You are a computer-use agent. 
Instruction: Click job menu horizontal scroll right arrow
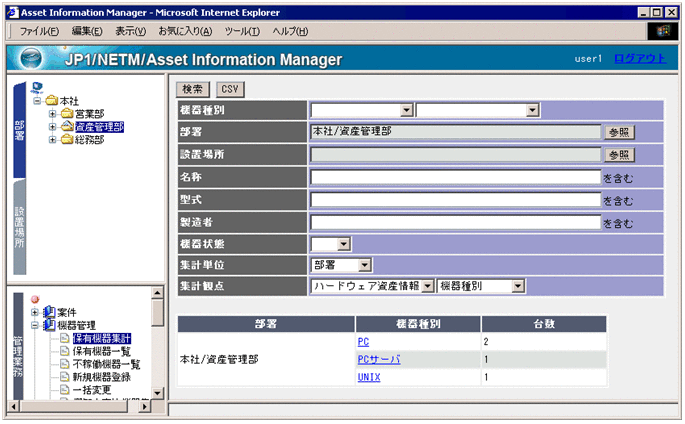pyautogui.click(x=144, y=407)
